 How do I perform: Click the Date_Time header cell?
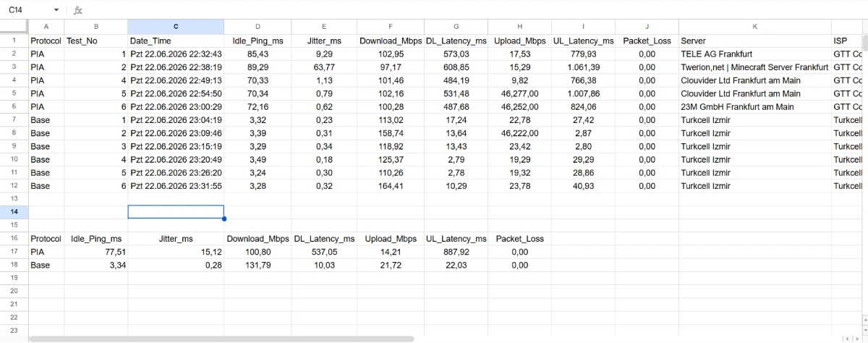tap(176, 41)
